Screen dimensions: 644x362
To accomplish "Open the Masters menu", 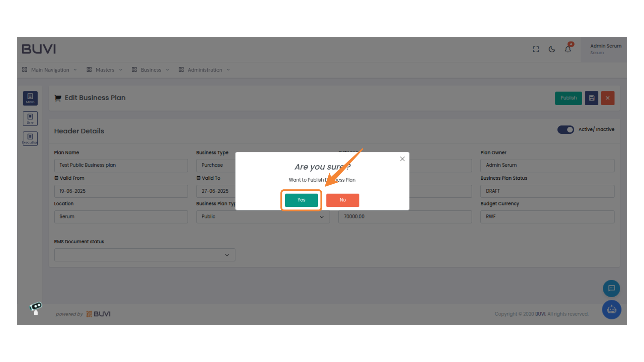I will point(104,70).
